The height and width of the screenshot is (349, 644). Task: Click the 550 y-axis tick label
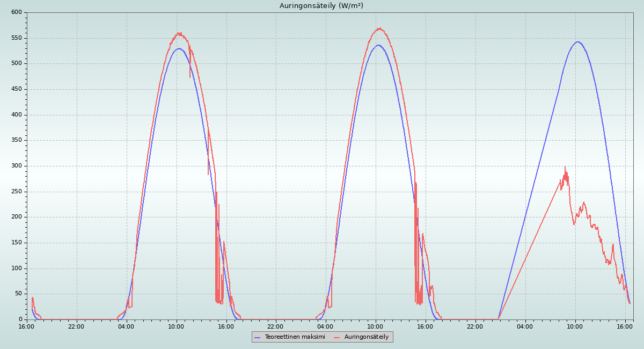tap(17, 38)
